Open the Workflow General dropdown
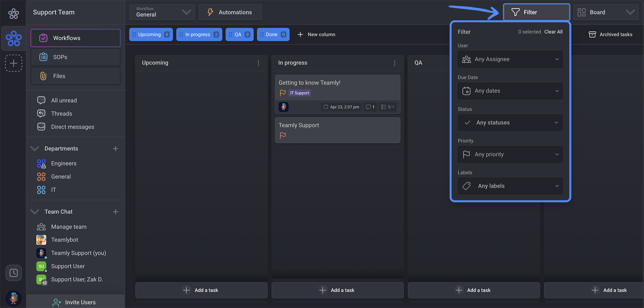 (162, 12)
